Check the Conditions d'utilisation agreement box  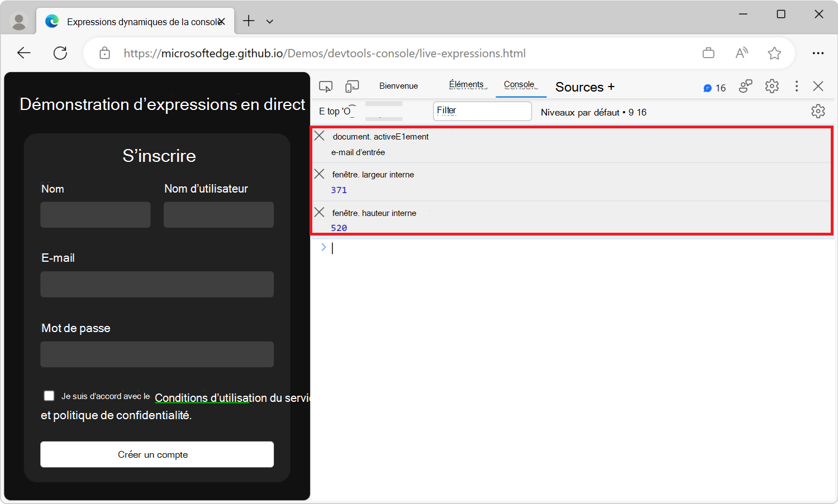point(49,395)
